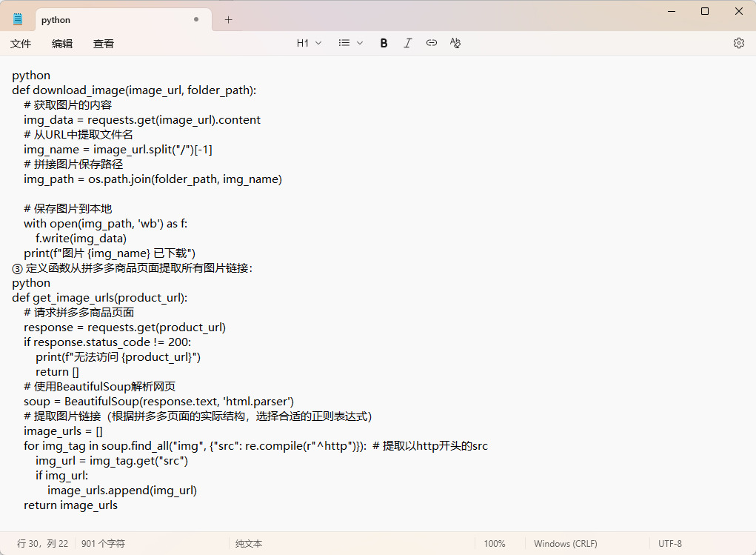The height and width of the screenshot is (555, 756).
Task: Close the Notepad window
Action: 739,11
